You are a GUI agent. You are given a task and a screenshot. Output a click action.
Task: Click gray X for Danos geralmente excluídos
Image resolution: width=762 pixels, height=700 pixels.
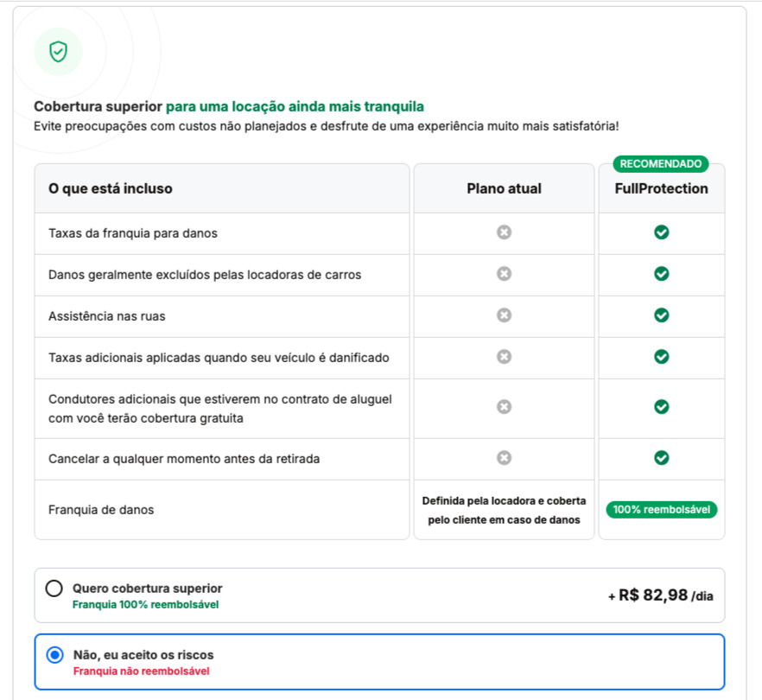click(x=505, y=274)
